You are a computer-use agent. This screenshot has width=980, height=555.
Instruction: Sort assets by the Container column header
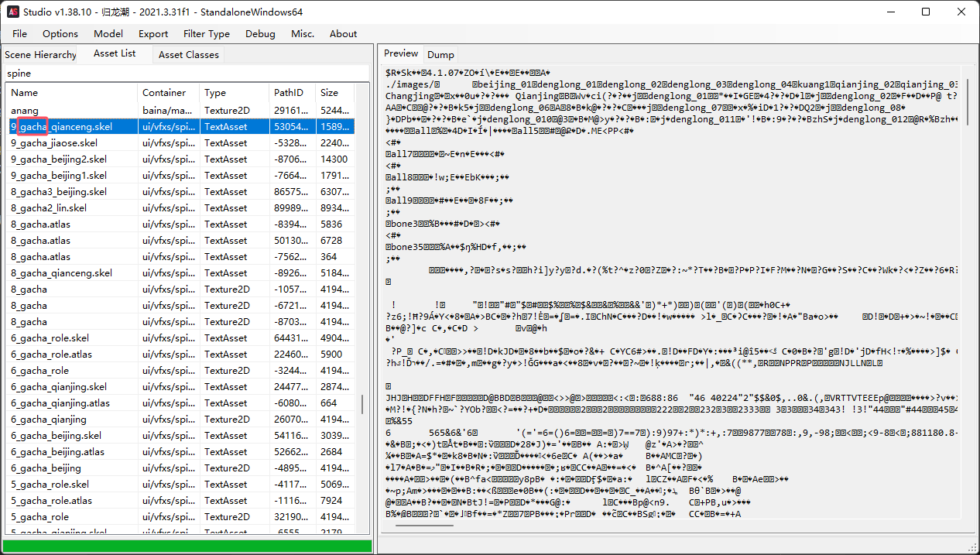169,92
